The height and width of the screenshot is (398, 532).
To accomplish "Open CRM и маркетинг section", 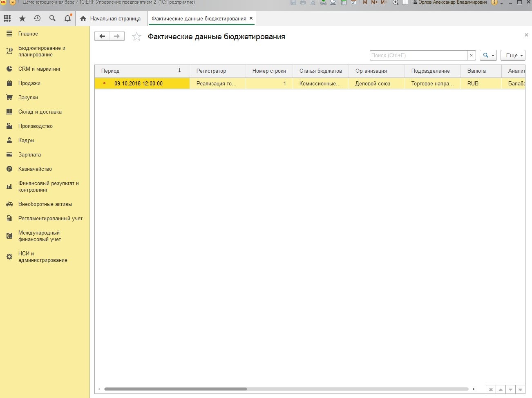I will click(x=45, y=69).
